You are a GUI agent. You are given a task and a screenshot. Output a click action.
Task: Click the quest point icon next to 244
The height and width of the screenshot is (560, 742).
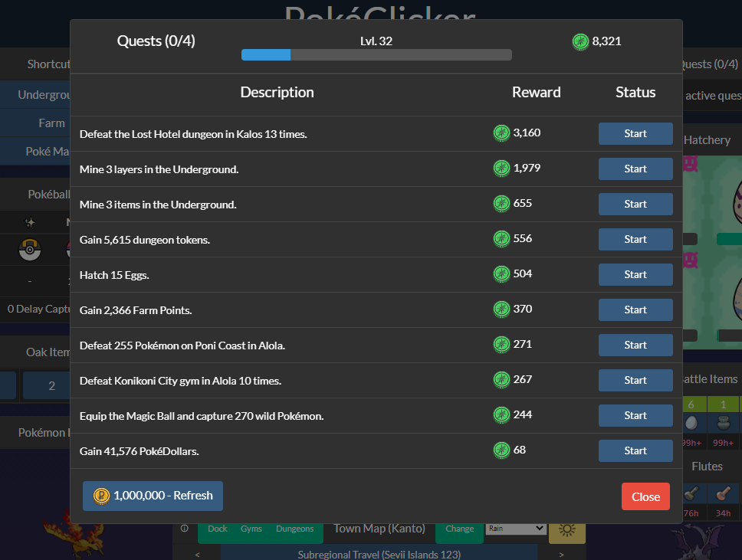coord(501,414)
